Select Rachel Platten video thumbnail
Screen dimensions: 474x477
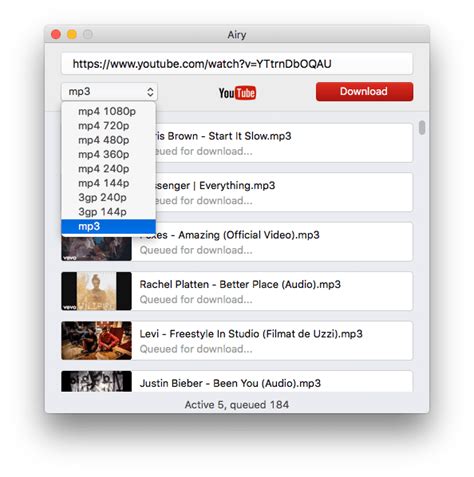pos(96,291)
